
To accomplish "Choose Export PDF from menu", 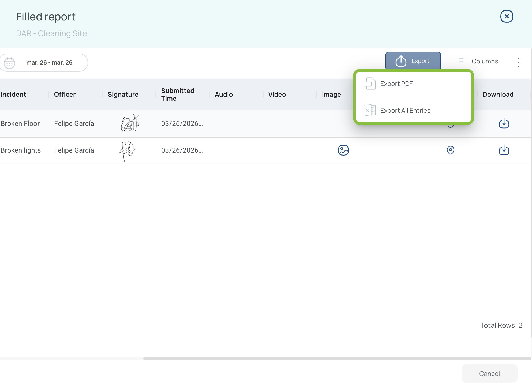I will [x=396, y=84].
